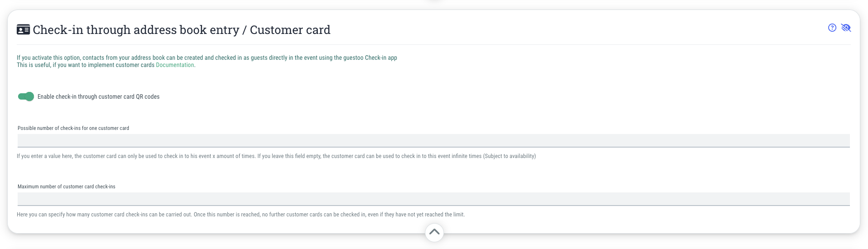This screenshot has width=868, height=249.
Task: Click the '(Subject to availability)' note
Action: tap(509, 156)
